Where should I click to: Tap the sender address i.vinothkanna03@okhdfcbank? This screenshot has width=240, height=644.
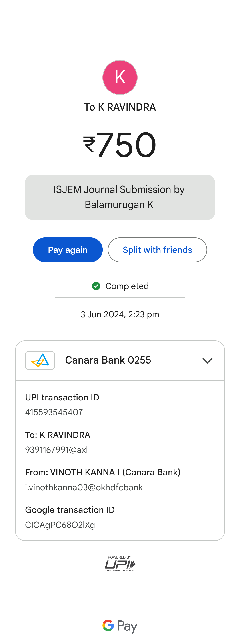pyautogui.click(x=84, y=487)
